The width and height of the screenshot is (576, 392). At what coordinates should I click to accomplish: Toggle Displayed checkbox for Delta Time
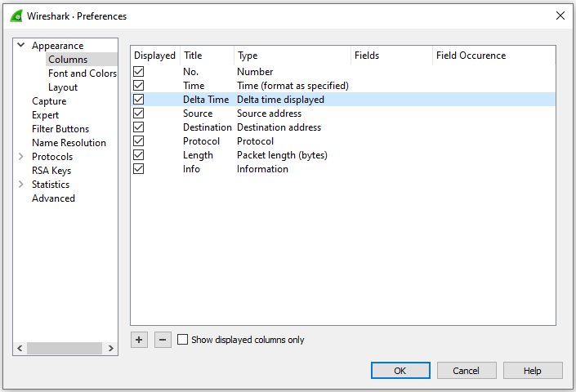click(139, 100)
